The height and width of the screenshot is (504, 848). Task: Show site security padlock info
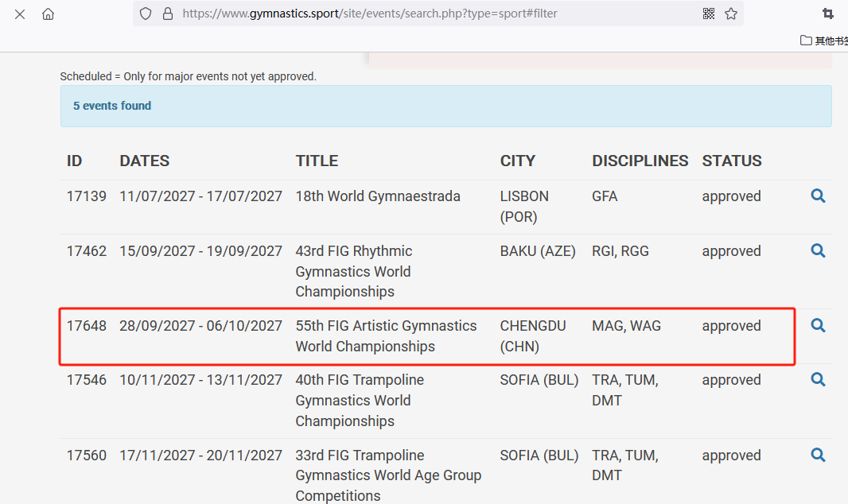[x=167, y=14]
